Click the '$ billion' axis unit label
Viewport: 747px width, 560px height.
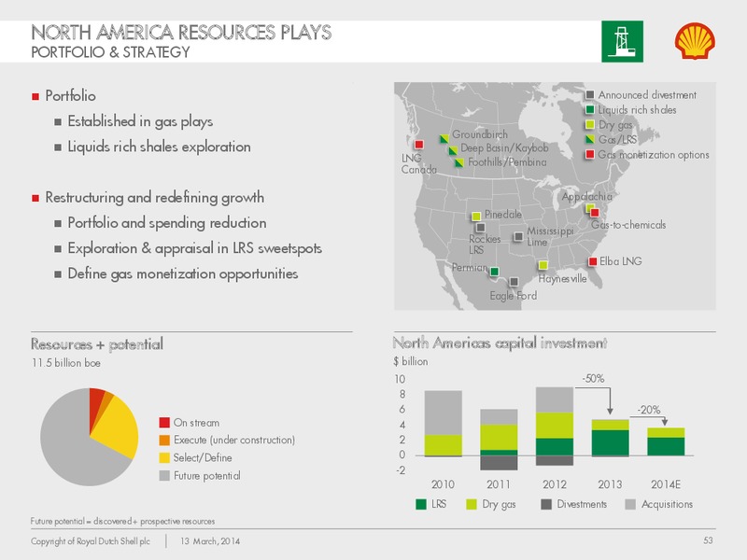(x=411, y=361)
